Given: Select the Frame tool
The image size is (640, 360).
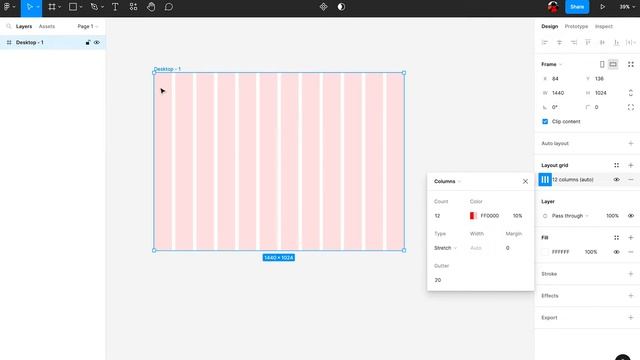Looking at the screenshot, I should (52, 7).
